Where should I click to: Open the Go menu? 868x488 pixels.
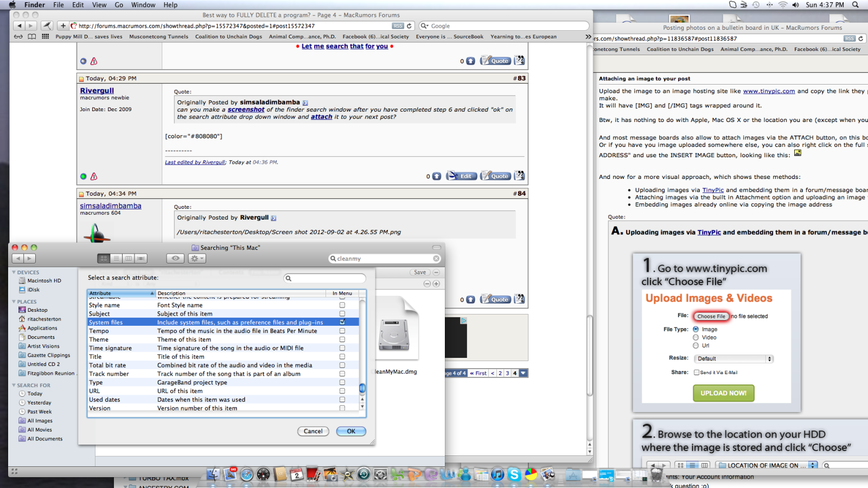tap(119, 5)
